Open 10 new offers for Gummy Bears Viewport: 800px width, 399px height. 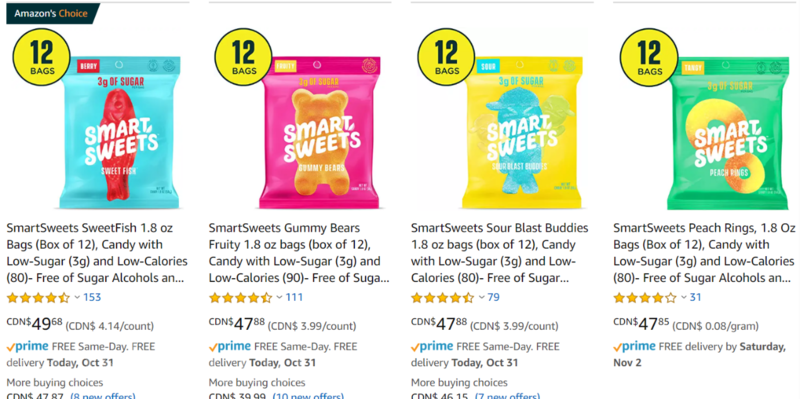308,395
